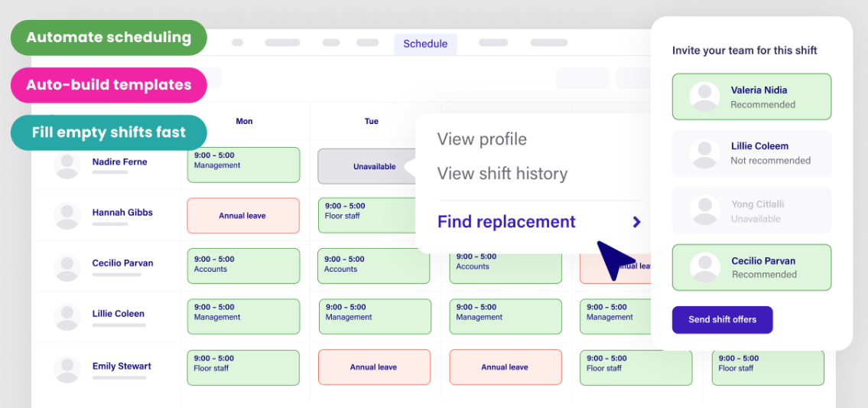Open Cecilio Parvan's Tuesday Accounts shift
Viewport: 868px width, 408px height.
click(x=374, y=266)
